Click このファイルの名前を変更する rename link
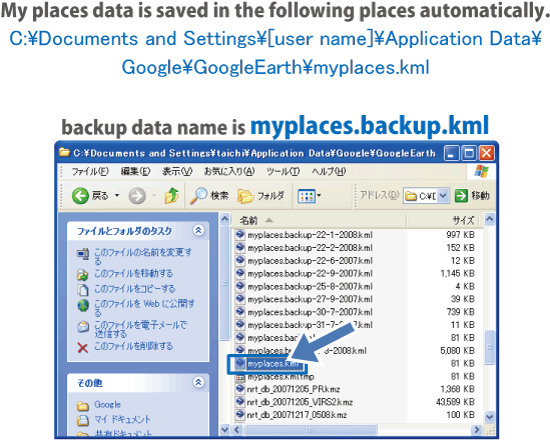 click(143, 256)
